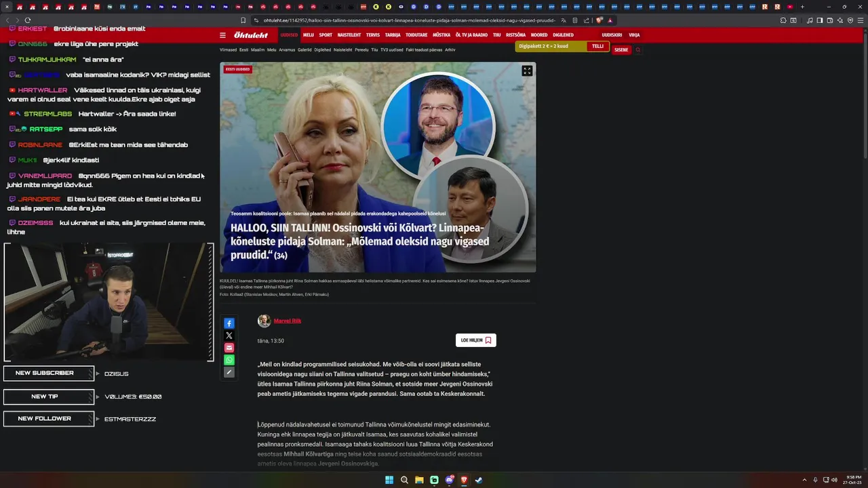Image resolution: width=868 pixels, height=488 pixels.
Task: Click the microphone icon in system tray
Action: point(815,480)
